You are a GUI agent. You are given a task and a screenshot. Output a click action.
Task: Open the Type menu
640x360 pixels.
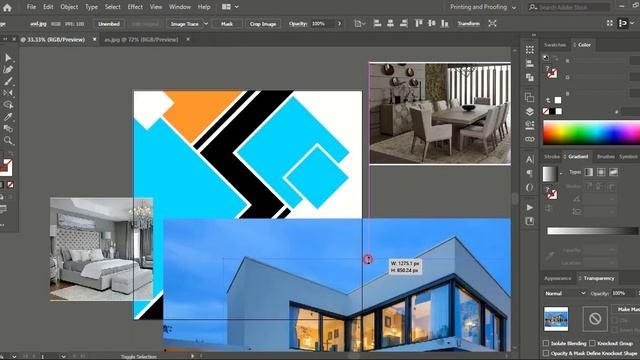[91, 7]
